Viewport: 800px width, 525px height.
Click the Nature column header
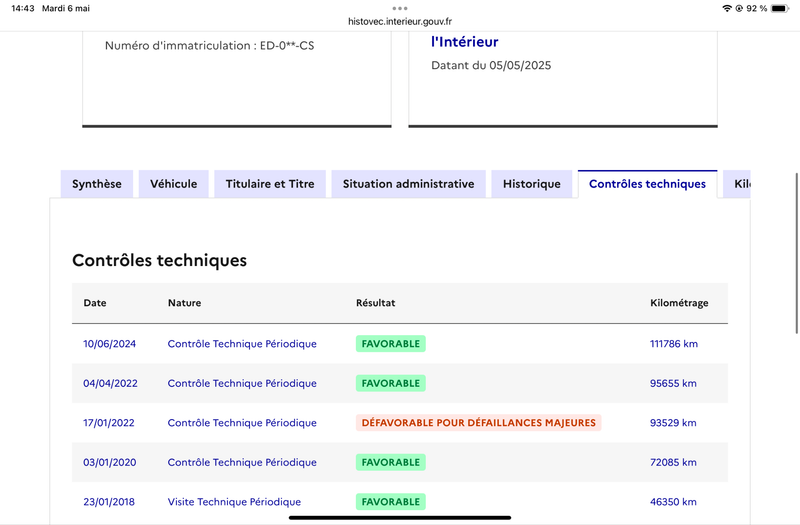tap(184, 303)
